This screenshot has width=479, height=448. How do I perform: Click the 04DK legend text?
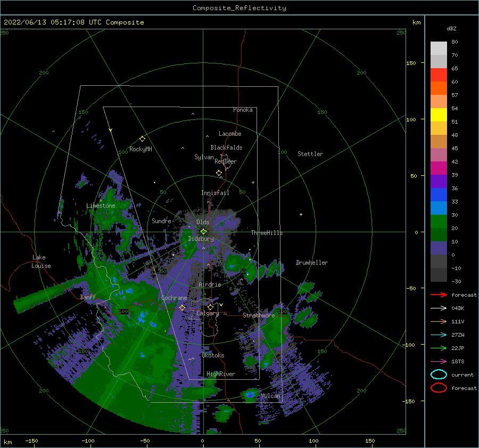coord(458,308)
